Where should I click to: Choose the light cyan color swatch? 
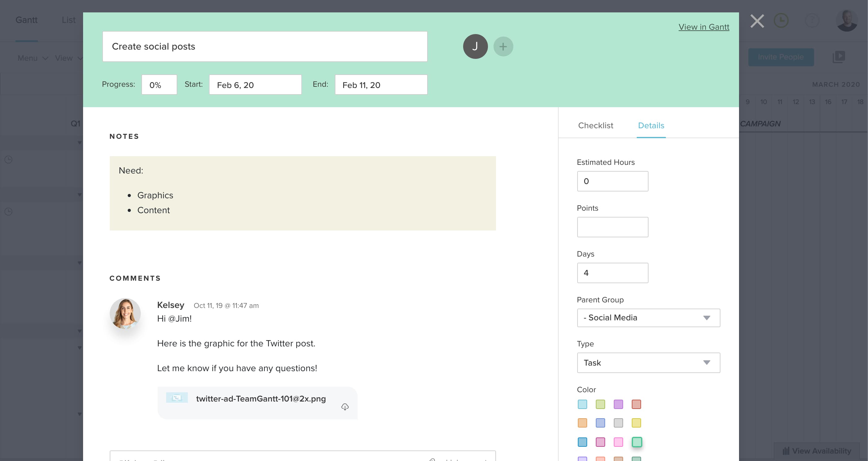[582, 404]
